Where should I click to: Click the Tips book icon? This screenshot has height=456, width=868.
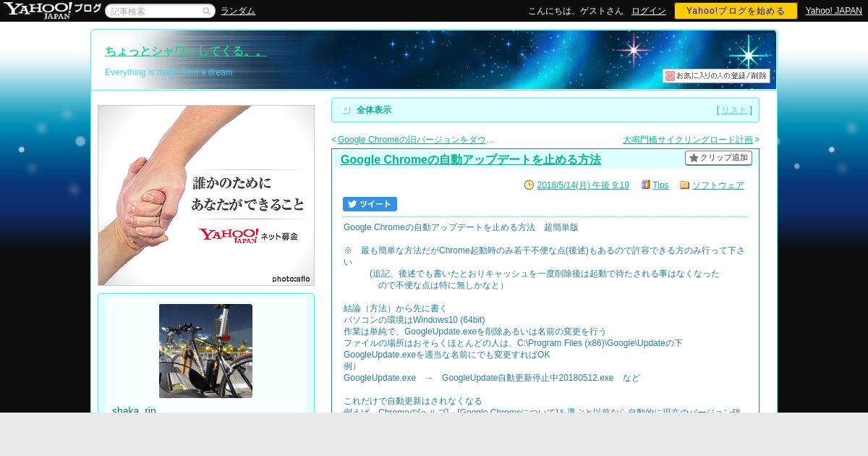[x=646, y=185]
